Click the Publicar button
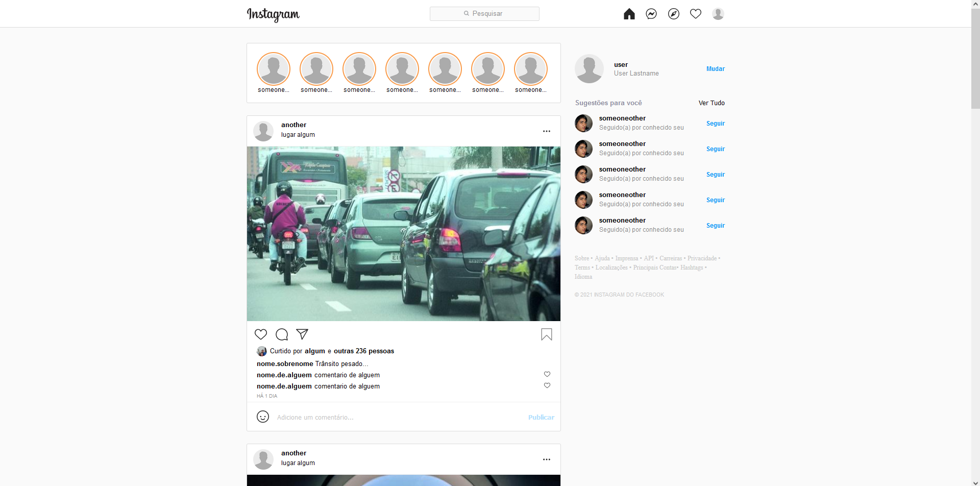980x486 pixels. click(x=541, y=417)
